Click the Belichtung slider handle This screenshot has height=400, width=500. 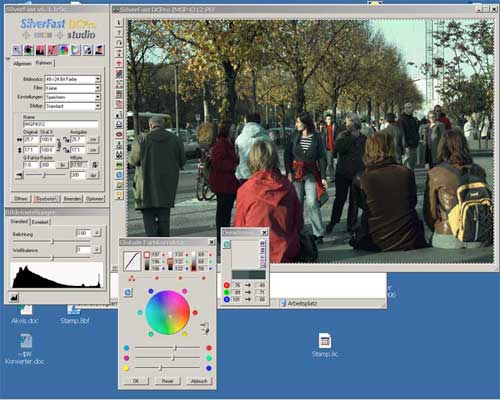click(x=52, y=241)
